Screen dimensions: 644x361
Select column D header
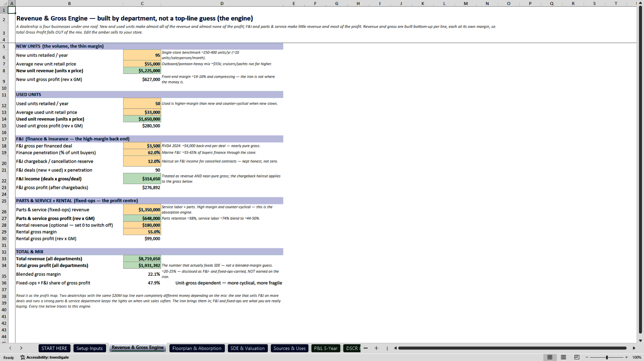tap(222, 3)
